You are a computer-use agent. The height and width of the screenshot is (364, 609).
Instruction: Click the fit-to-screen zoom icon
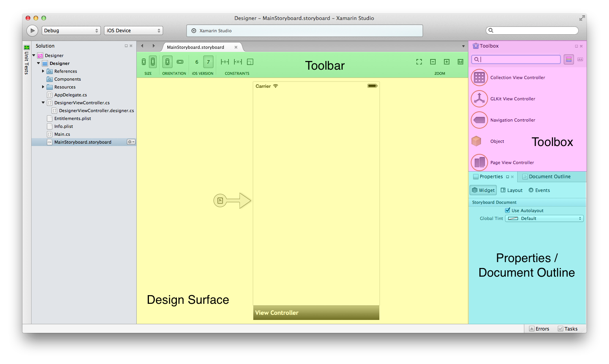[419, 62]
